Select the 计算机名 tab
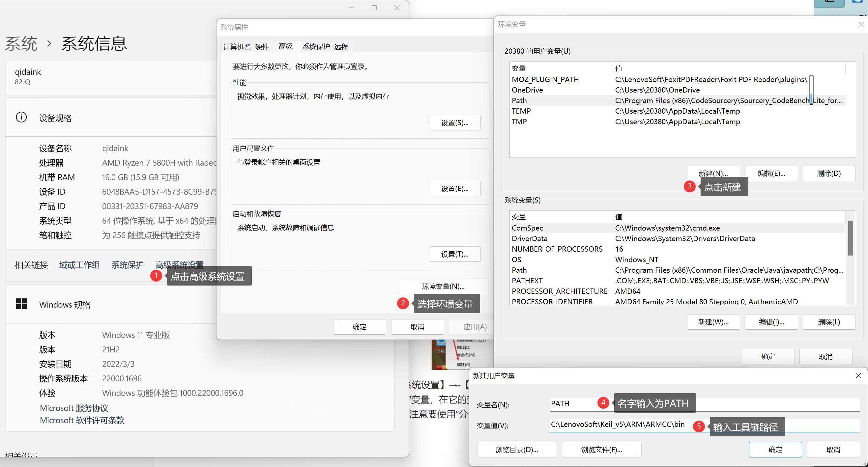The height and width of the screenshot is (467, 868). (237, 46)
